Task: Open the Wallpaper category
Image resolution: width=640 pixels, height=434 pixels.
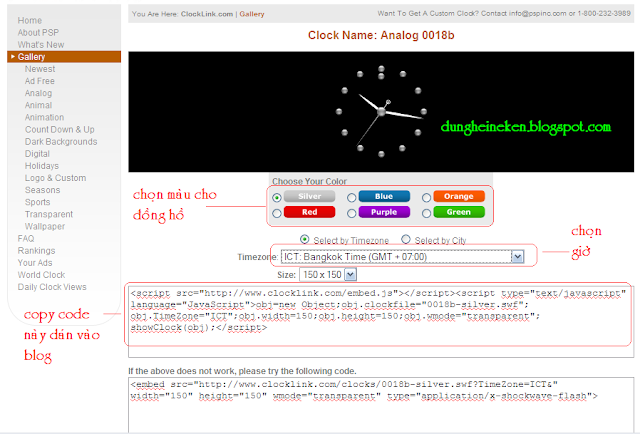Action: [x=45, y=226]
